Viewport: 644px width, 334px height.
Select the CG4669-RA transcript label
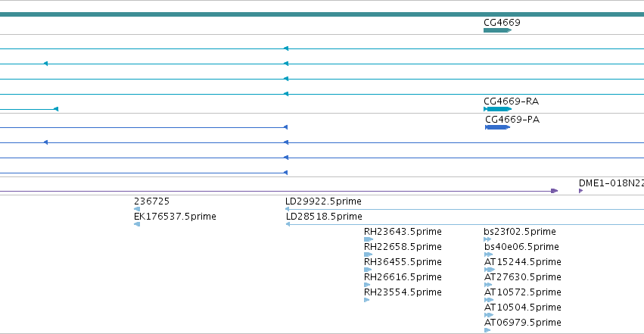[x=511, y=101]
